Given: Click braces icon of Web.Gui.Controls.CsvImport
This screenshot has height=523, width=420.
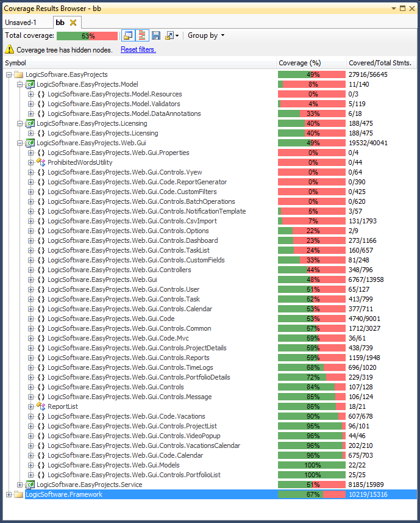Looking at the screenshot, I should 41,221.
